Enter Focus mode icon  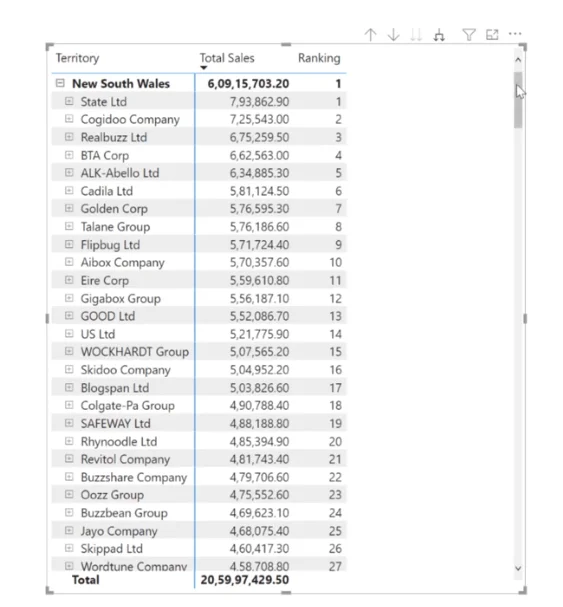(x=492, y=35)
